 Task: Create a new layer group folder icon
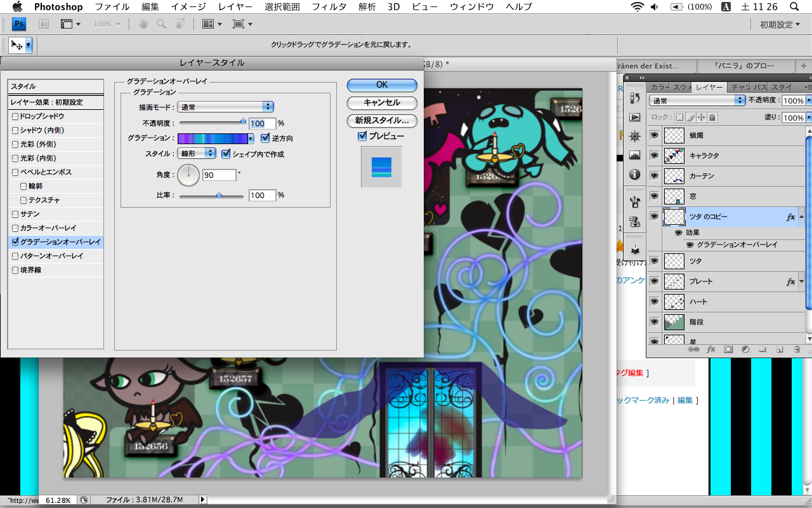(x=763, y=349)
